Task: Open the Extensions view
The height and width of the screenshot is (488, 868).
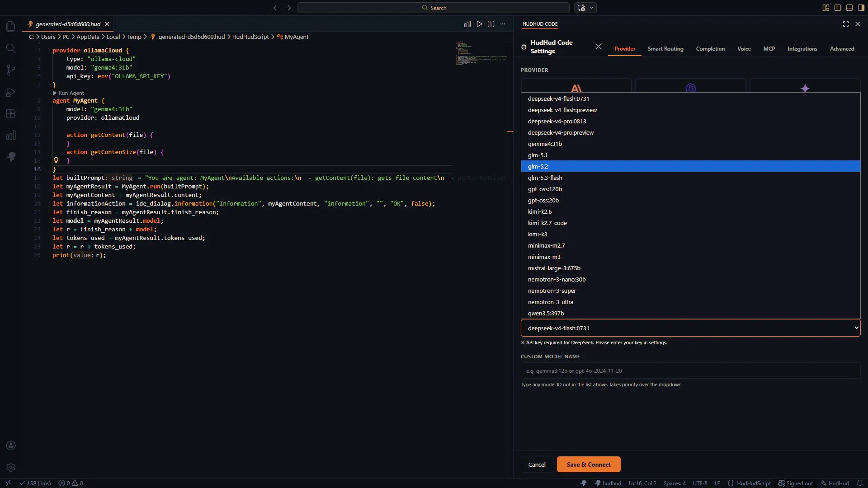Action: click(11, 114)
